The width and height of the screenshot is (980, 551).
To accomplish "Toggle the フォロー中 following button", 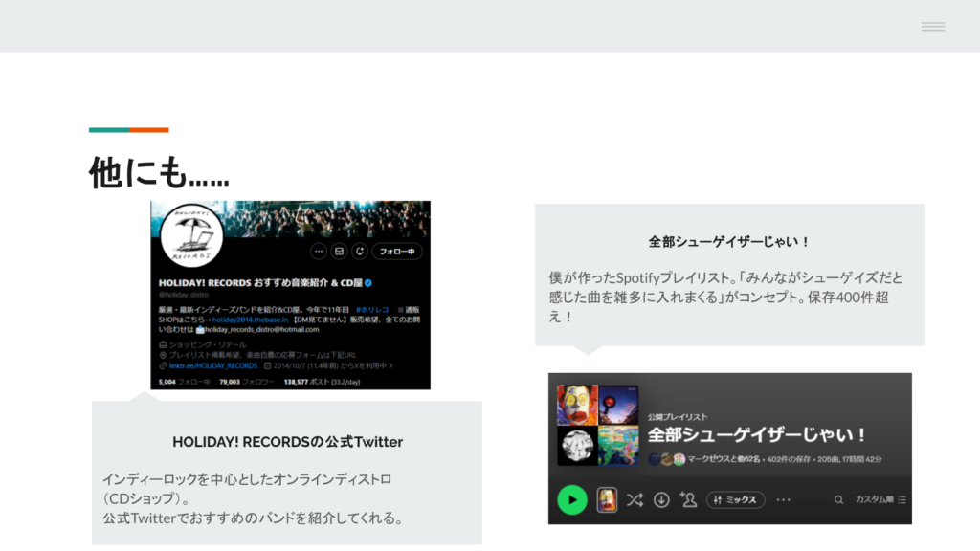I will (x=396, y=252).
